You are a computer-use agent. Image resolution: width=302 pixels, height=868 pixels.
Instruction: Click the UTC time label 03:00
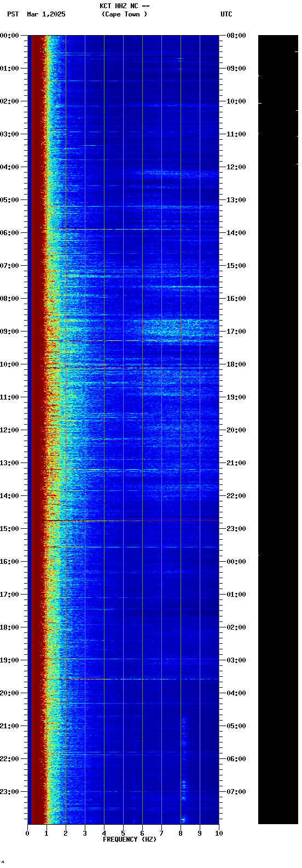236,660
